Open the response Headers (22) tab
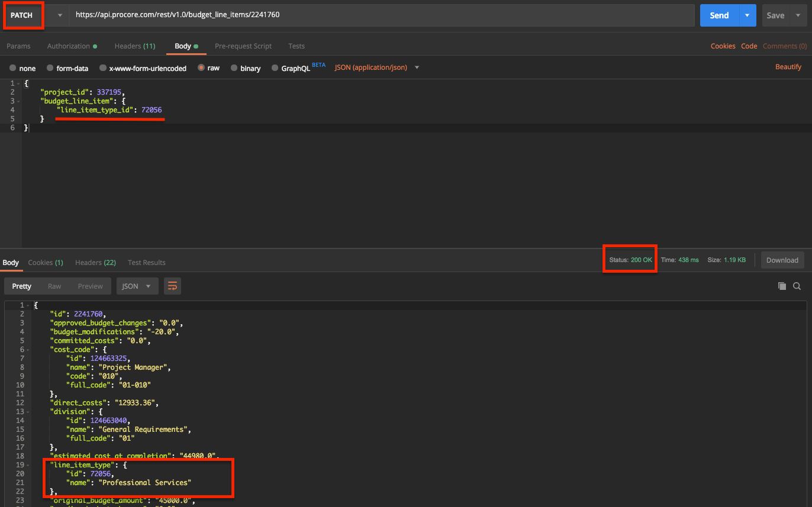 (95, 263)
